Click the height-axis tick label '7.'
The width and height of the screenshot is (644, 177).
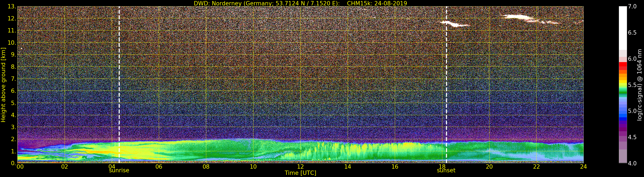pyautogui.click(x=13, y=79)
